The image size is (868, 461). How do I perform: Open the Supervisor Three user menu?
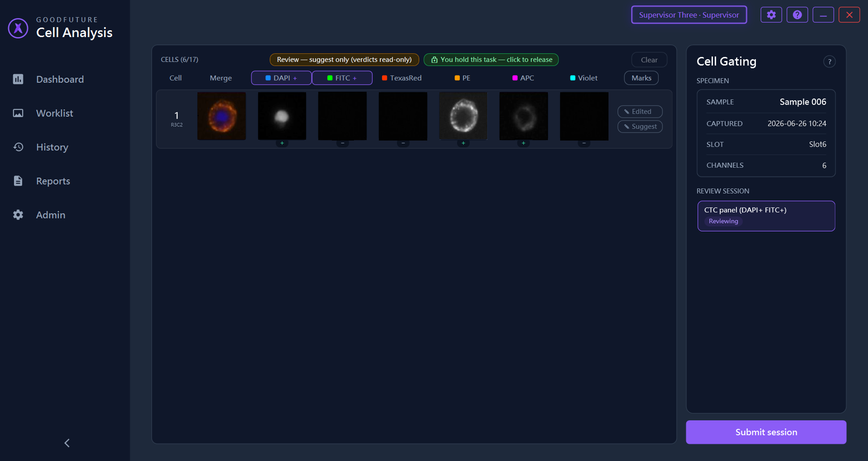pyautogui.click(x=689, y=15)
